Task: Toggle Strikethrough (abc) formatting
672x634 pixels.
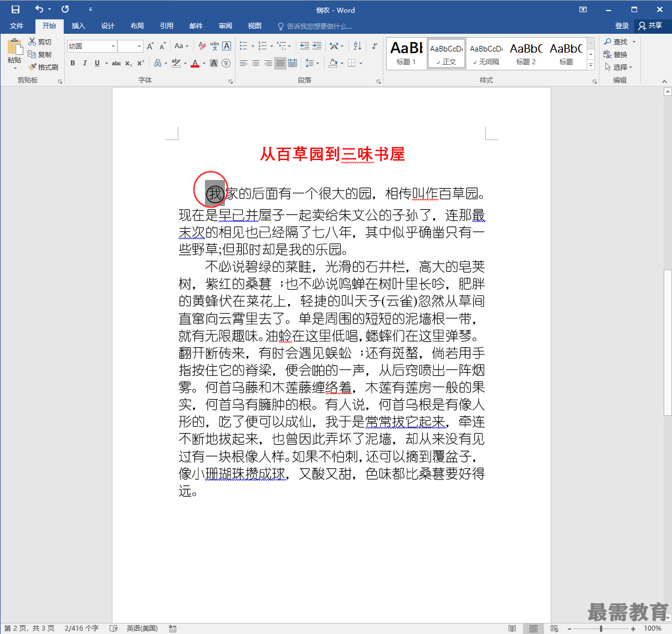Action: pos(116,63)
